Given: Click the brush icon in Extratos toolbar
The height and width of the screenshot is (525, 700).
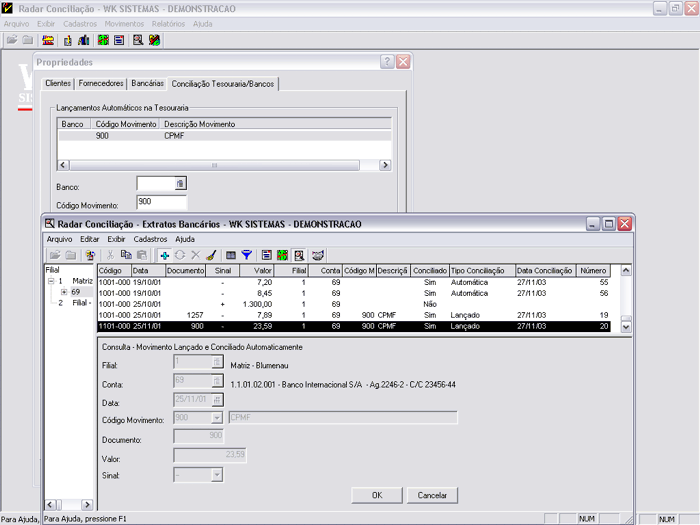Looking at the screenshot, I should [x=210, y=255].
